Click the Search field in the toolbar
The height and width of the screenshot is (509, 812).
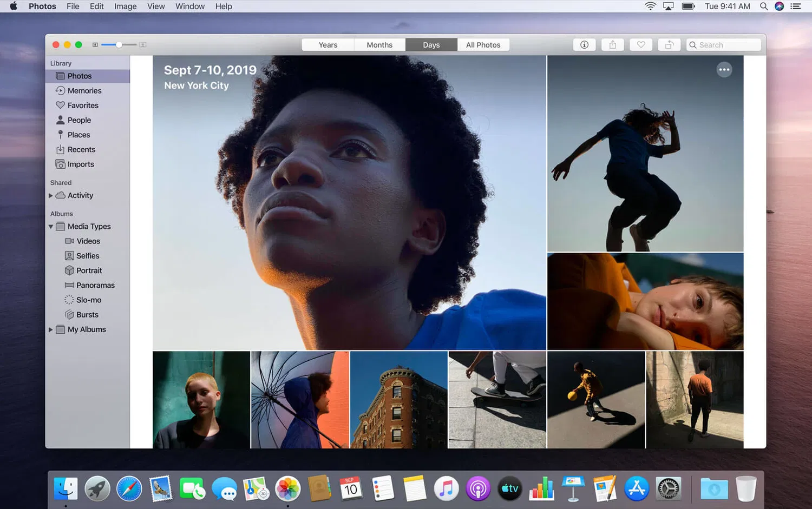[x=724, y=45]
